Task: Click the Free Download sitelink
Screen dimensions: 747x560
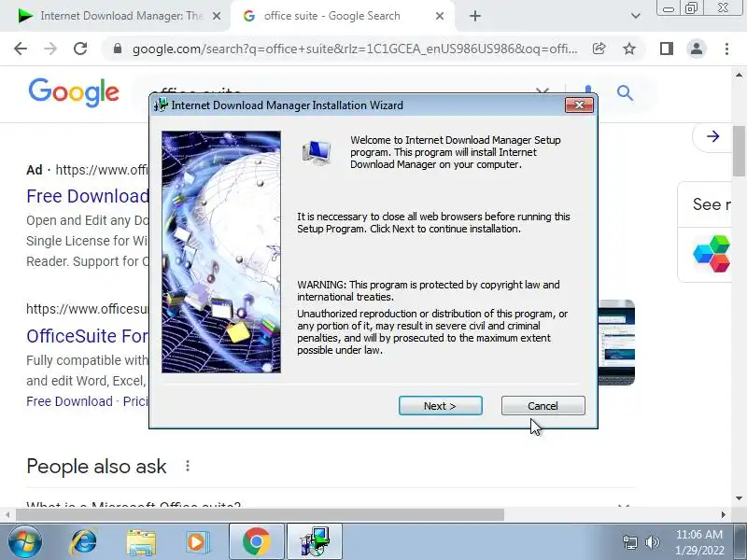Action: pos(69,401)
